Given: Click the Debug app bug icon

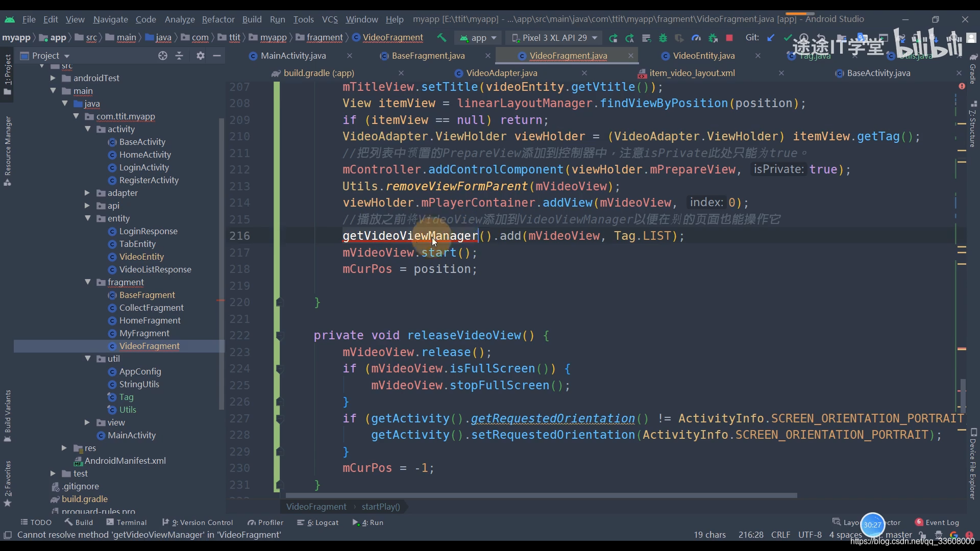Looking at the screenshot, I should click(x=663, y=38).
